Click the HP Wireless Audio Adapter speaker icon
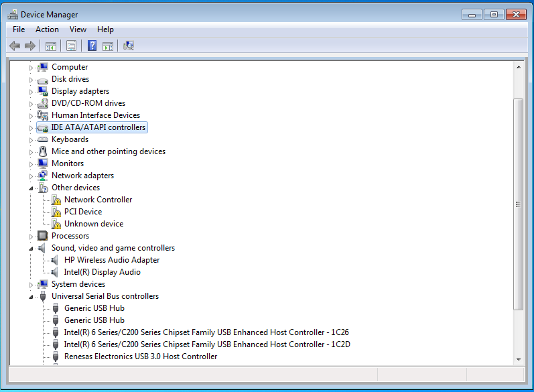The image size is (534, 392). (54, 260)
